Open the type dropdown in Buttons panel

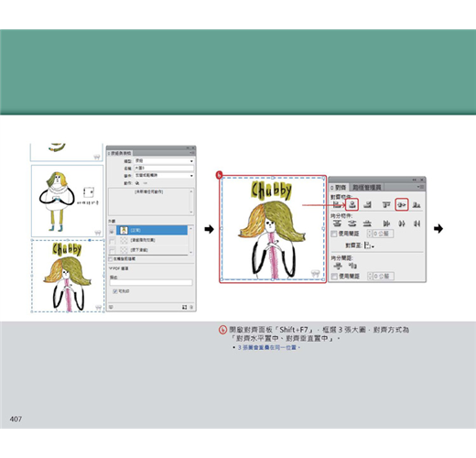point(164,161)
